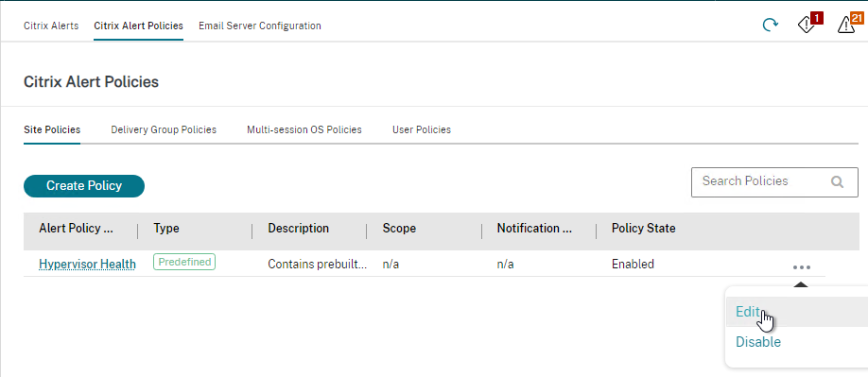868x377 pixels.
Task: Select the Site Policies tab
Action: coord(52,129)
